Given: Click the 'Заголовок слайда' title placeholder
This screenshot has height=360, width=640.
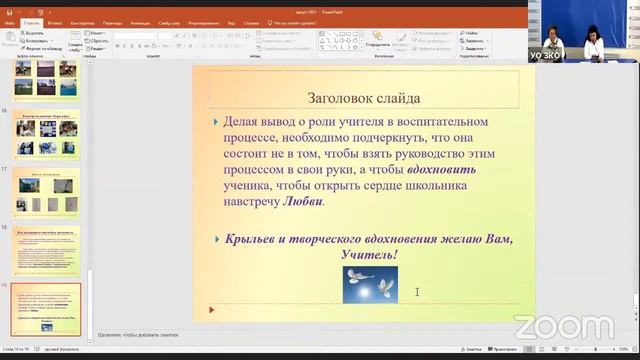Looking at the screenshot, I should (364, 90).
